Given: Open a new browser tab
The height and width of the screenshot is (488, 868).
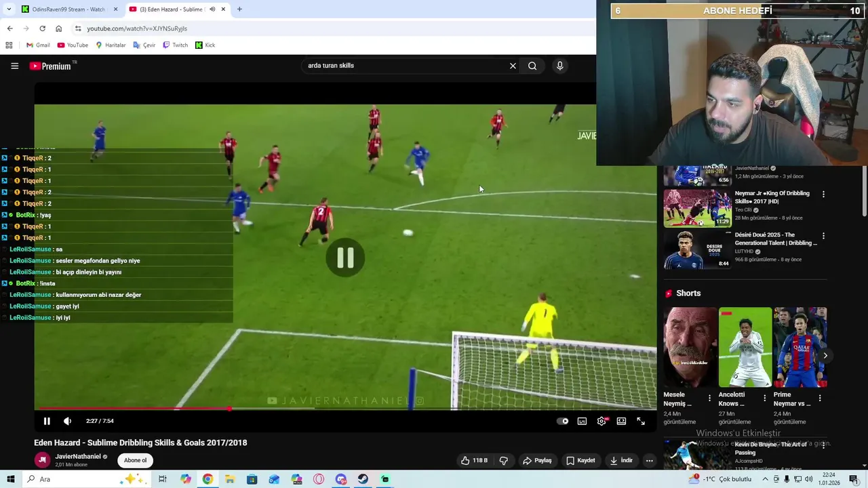Looking at the screenshot, I should click(239, 9).
